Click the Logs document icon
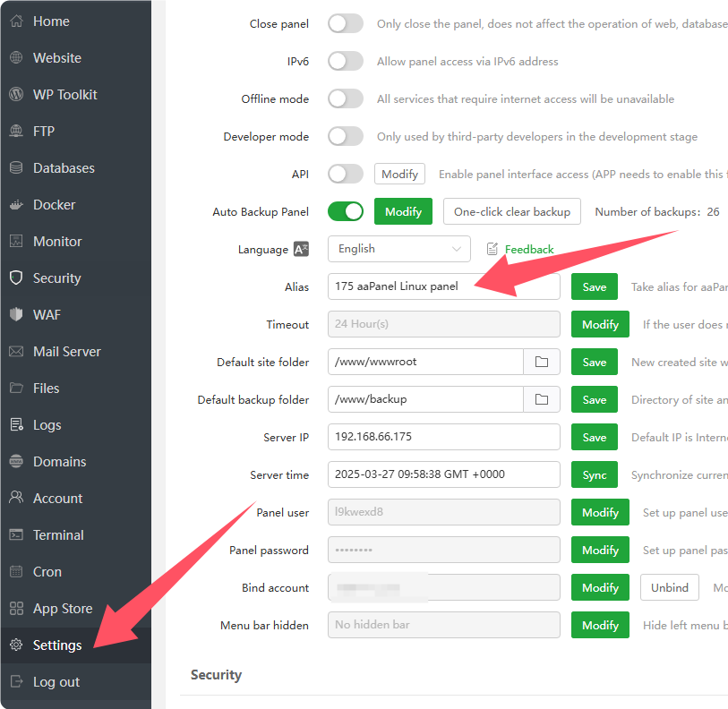Viewport: 728px width, 709px height. click(16, 424)
